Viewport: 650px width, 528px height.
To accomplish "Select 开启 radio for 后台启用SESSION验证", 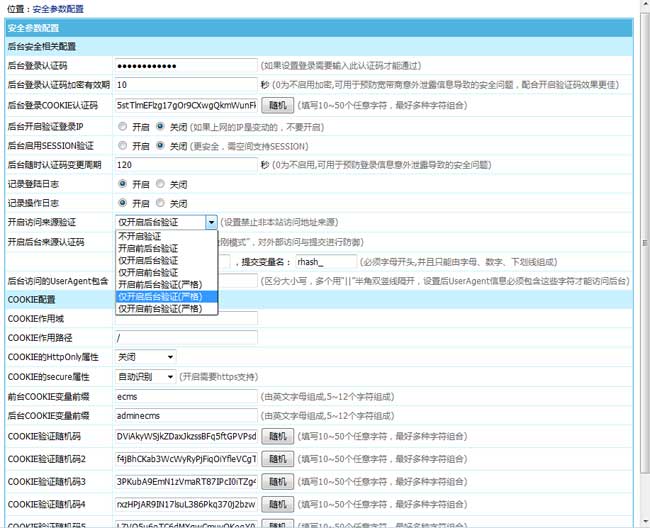I will [x=122, y=146].
